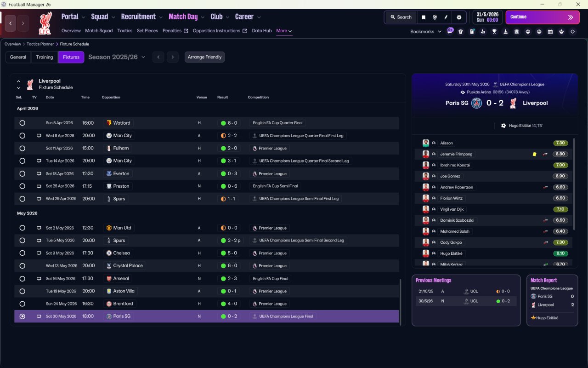Click the player ratings list scrollbar
Screen dimensions: 588x368
pyautogui.click(x=574, y=184)
